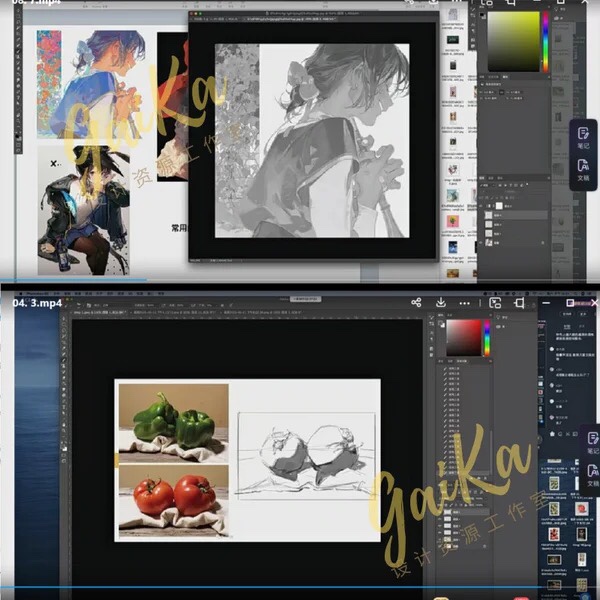Enable picture-in-picture mode for lower video
Screen dimensions: 600x600
click(495, 303)
